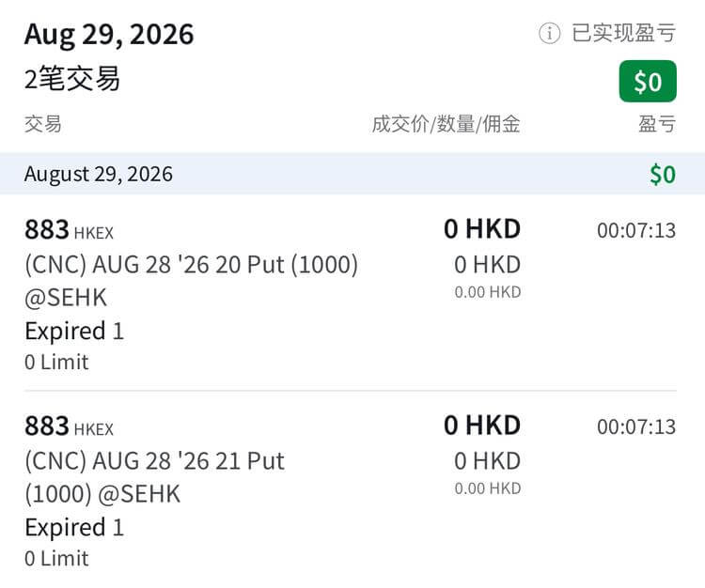Tap the second trade's 0 Limit order type
Image resolution: width=705 pixels, height=588 pixels.
pos(56,558)
